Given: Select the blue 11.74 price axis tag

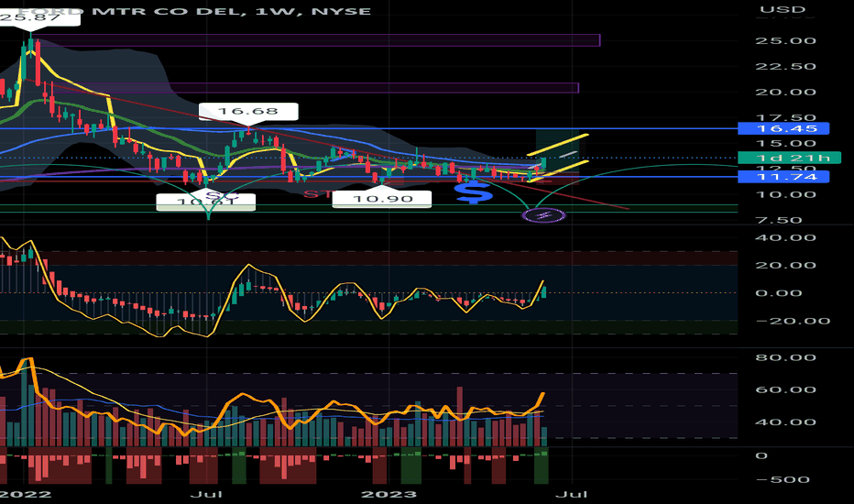Looking at the screenshot, I should pos(783,177).
